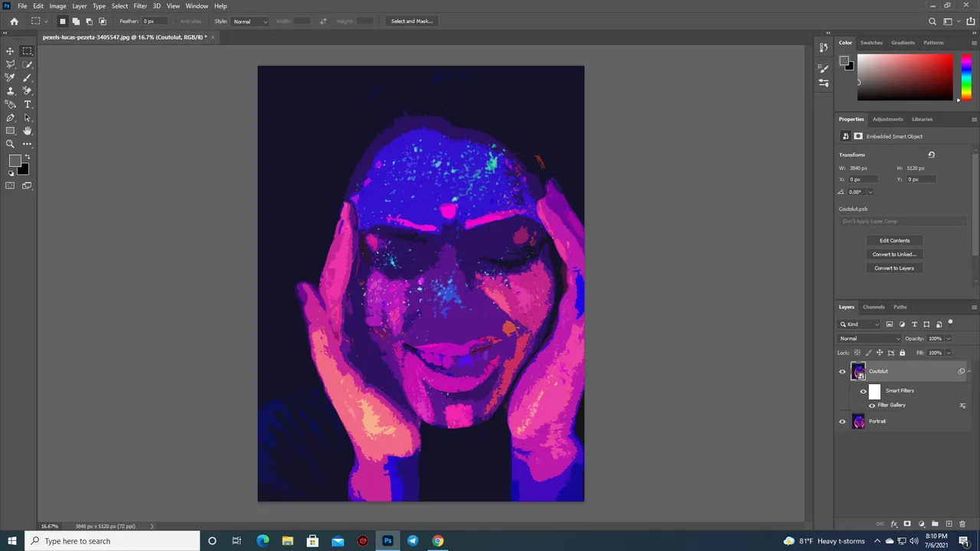Click the foreground color swatch in toolbar

click(x=15, y=161)
